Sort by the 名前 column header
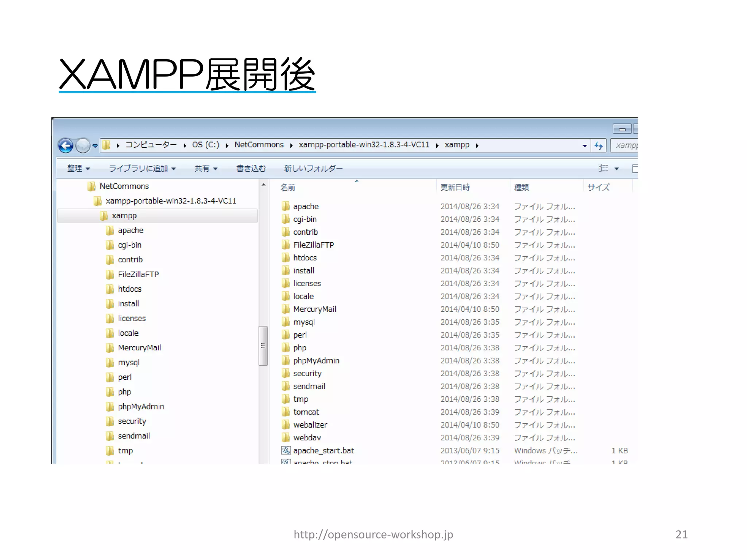 click(288, 187)
